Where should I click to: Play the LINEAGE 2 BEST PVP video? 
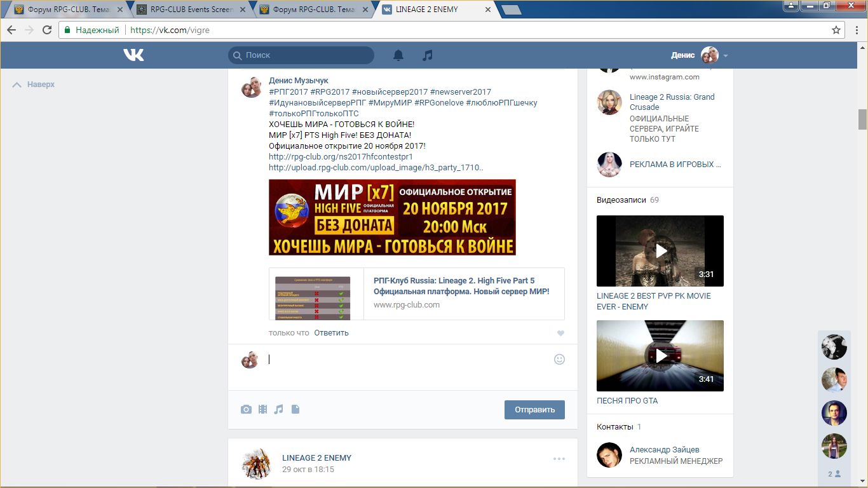pos(660,251)
